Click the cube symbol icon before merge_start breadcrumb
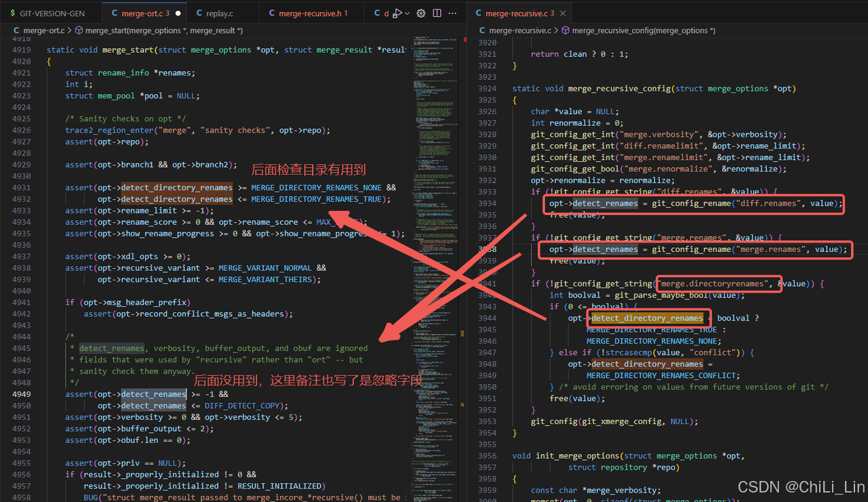 point(79,30)
